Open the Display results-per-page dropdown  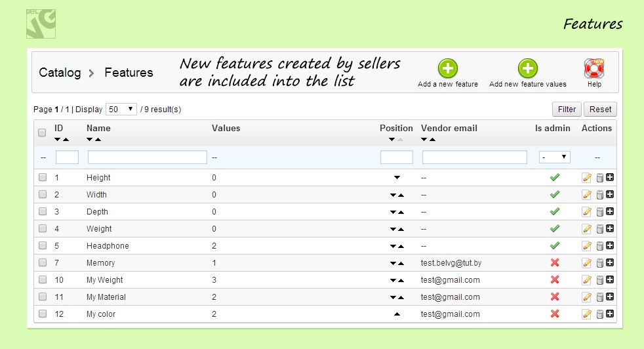122,110
